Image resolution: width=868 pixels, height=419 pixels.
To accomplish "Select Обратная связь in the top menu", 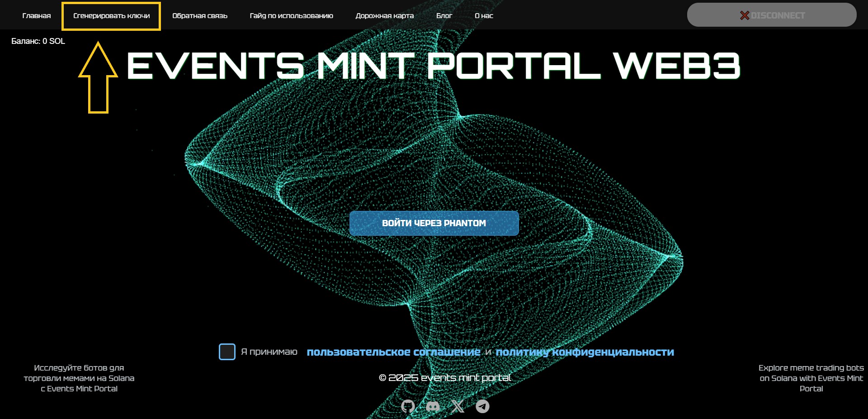I will point(200,16).
